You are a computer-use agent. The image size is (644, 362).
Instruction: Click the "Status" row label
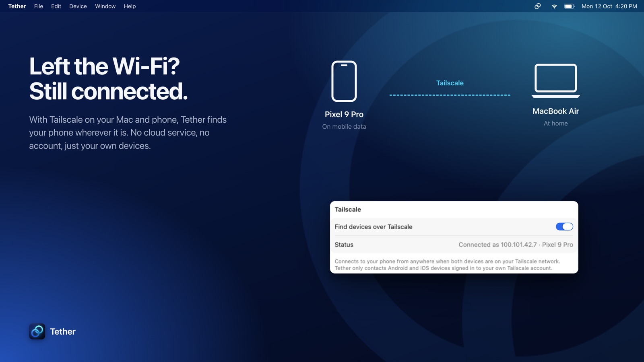[x=344, y=245]
